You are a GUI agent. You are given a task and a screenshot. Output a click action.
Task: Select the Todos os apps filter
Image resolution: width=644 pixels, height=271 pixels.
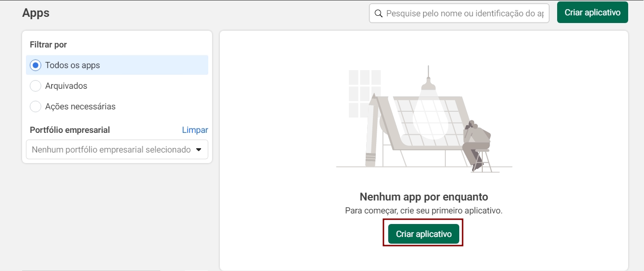(117, 65)
